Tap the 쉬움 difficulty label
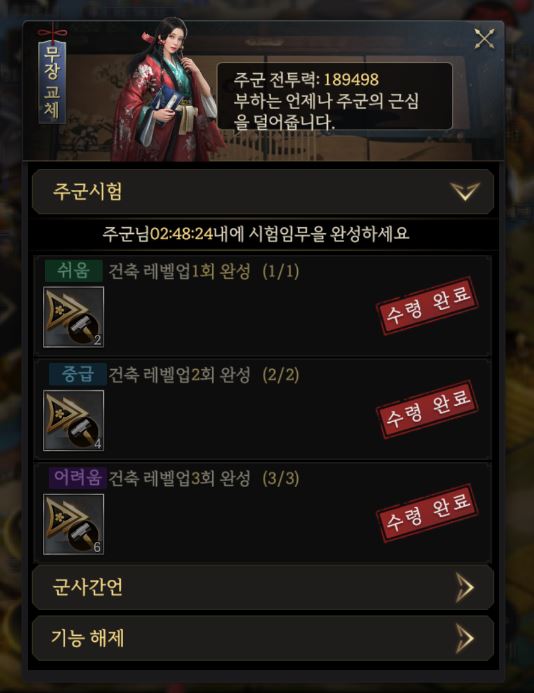 coord(73,270)
